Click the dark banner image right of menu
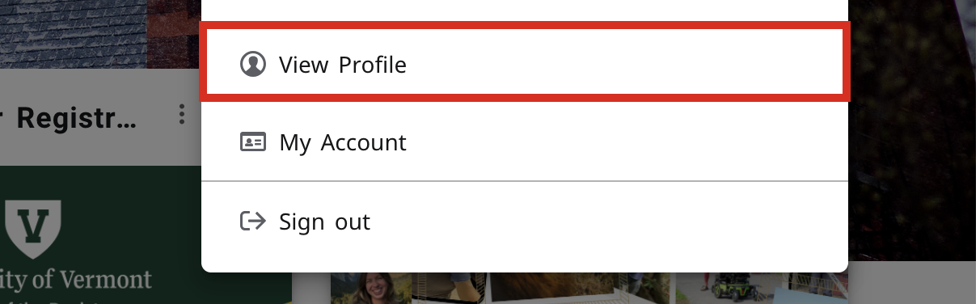Image resolution: width=980 pixels, height=304 pixels. (914, 129)
